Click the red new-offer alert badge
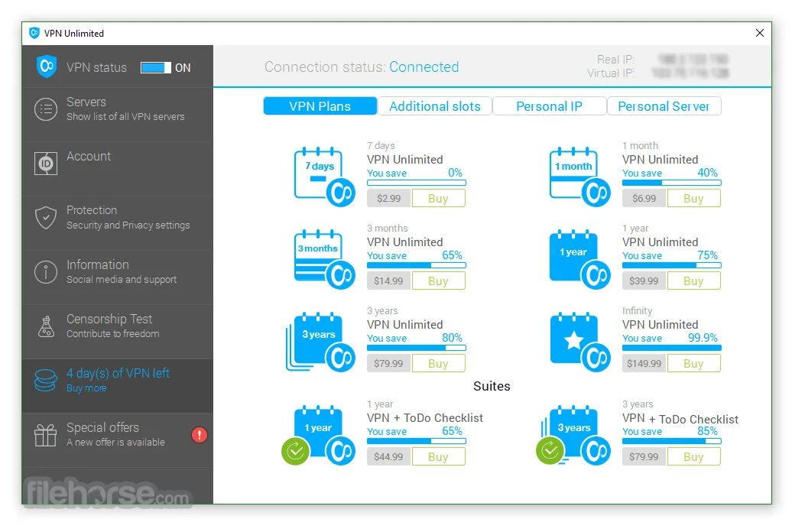The width and height of the screenshot is (792, 532). click(200, 434)
